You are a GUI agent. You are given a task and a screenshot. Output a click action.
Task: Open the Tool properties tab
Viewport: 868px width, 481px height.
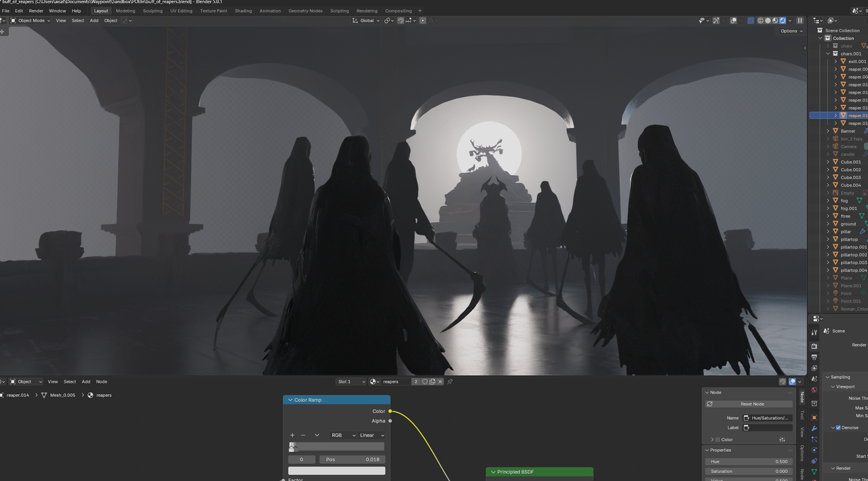point(814,332)
